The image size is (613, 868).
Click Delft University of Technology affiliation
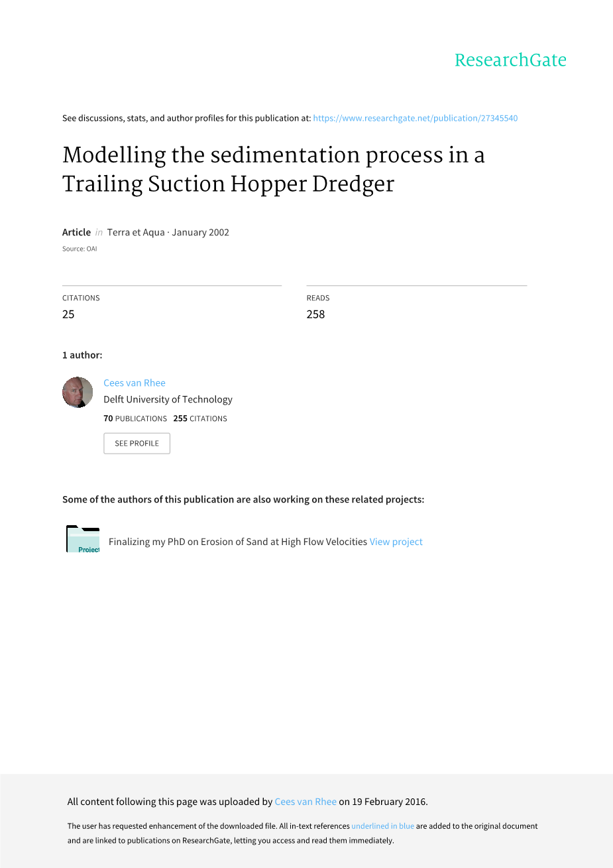coord(168,399)
